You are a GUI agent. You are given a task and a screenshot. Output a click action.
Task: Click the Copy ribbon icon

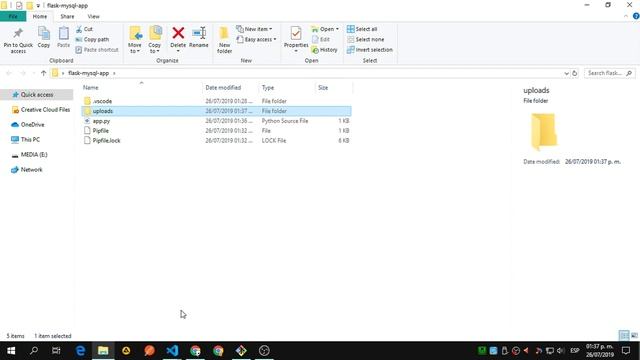point(44,38)
